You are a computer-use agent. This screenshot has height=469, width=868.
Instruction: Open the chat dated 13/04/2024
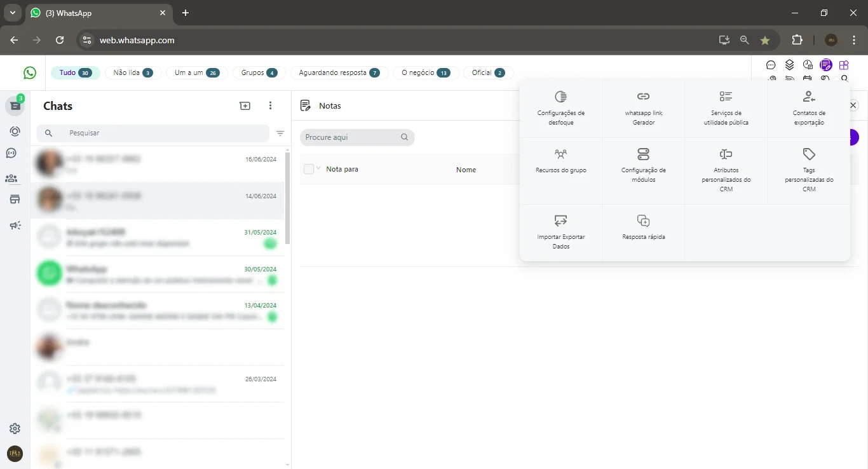click(x=158, y=311)
